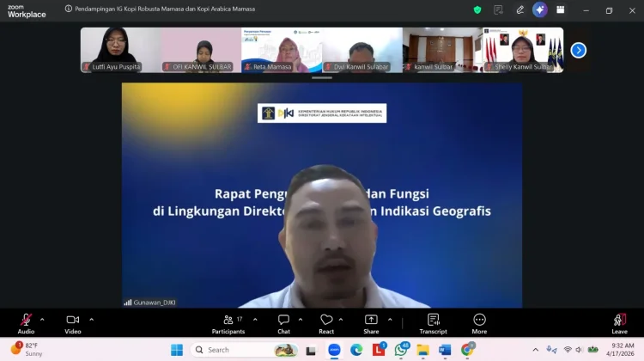The image size is (644, 361).
Task: Toggle camera with the Video button
Action: (x=73, y=323)
